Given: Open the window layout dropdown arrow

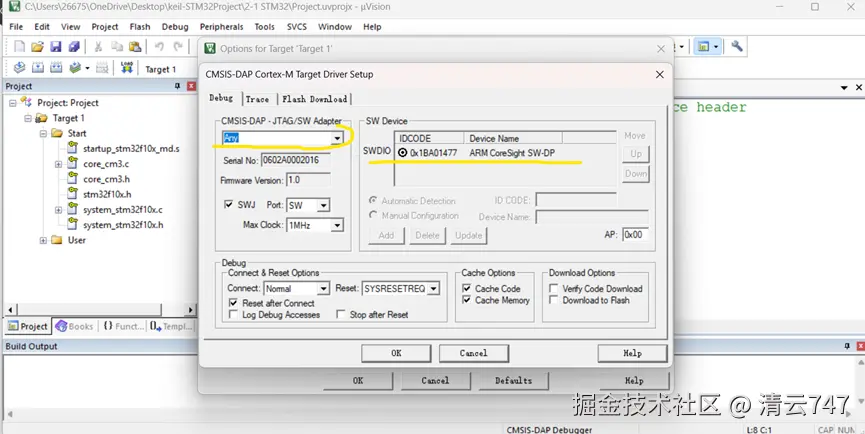Looking at the screenshot, I should coord(716,47).
